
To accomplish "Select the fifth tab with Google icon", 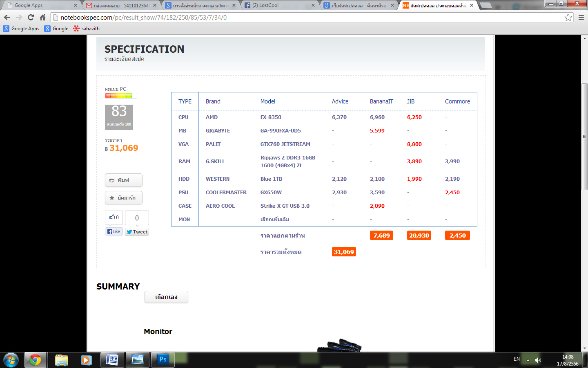I will coord(359,5).
